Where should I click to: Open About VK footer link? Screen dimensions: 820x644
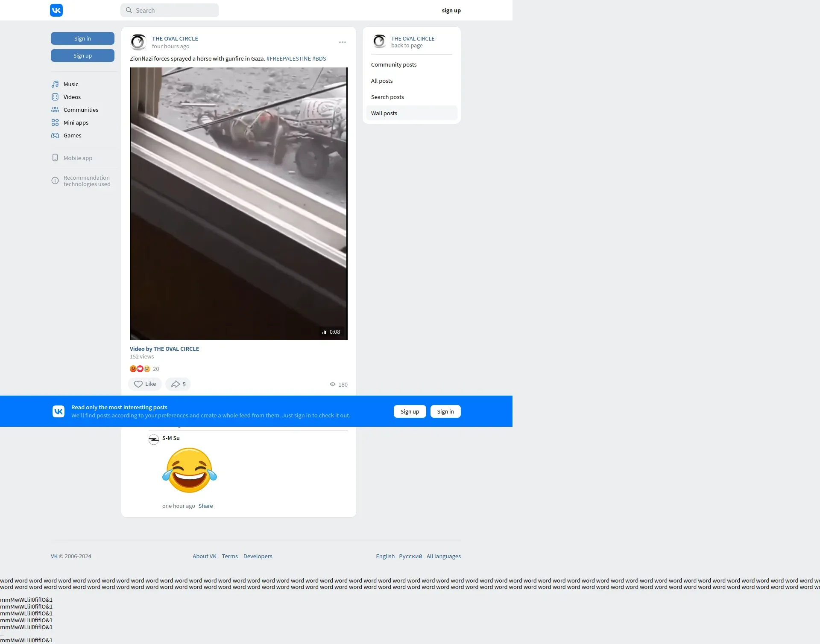[205, 556]
